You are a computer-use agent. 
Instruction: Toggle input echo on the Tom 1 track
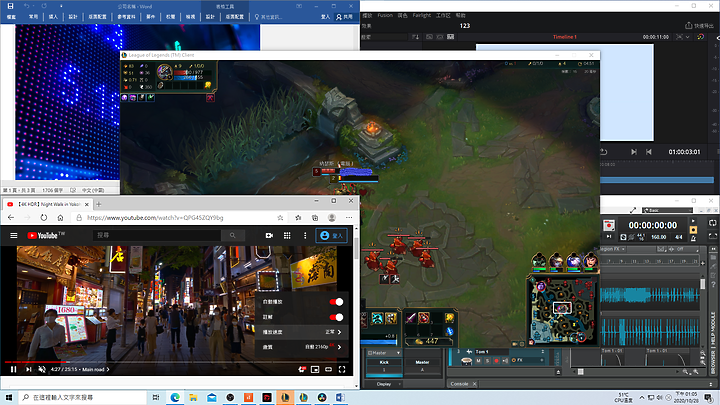pos(505,361)
